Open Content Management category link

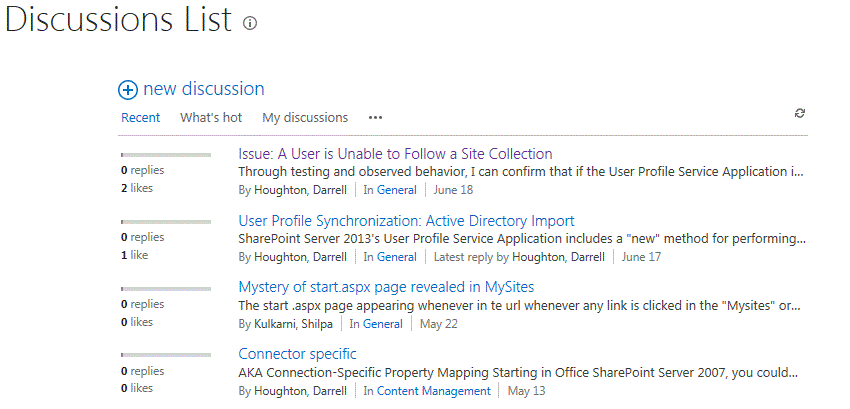[434, 391]
